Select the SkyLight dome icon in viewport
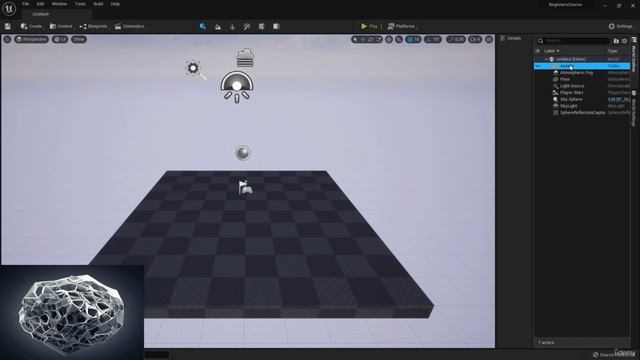The width and height of the screenshot is (640, 360). click(237, 87)
